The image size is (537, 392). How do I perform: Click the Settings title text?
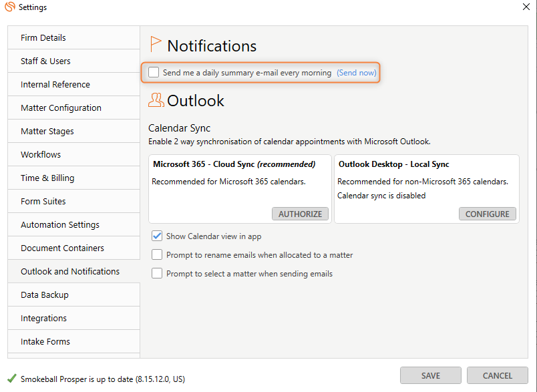(33, 7)
